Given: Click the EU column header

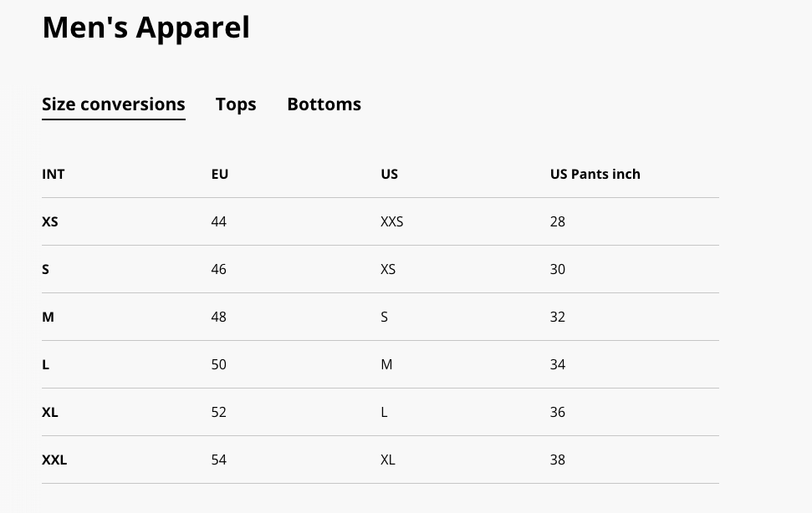Looking at the screenshot, I should (x=220, y=175).
